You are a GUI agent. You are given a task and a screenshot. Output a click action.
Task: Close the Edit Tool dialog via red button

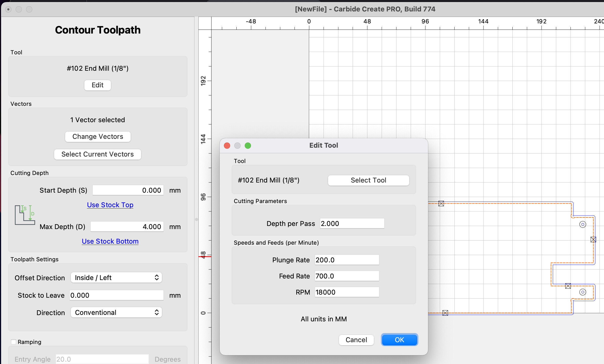tap(227, 146)
